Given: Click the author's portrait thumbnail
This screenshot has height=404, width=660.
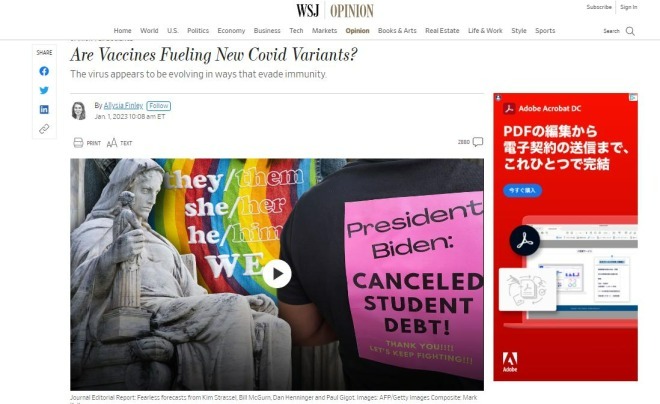Looking at the screenshot, I should (x=79, y=111).
